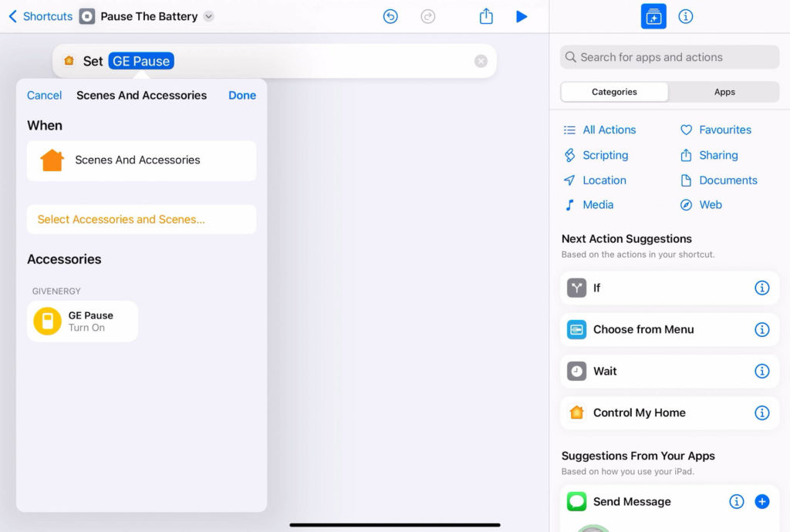Show info for Send Message
This screenshot has height=532, width=790.
point(737,502)
